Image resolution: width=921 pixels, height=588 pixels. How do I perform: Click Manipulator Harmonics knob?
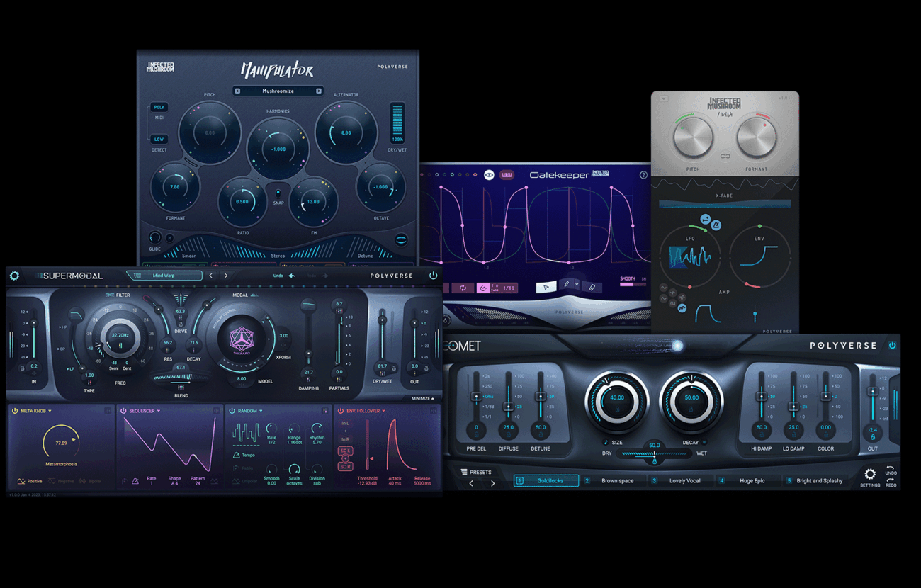278,149
